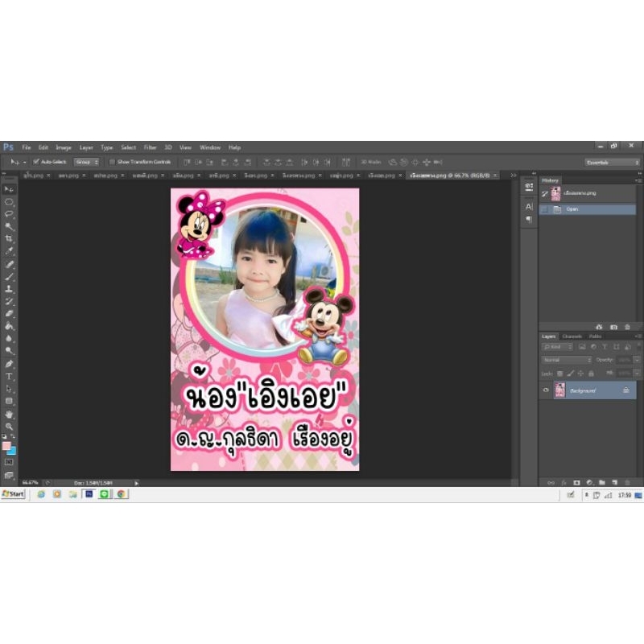
Task: Select the Open history state
Action: pos(588,209)
